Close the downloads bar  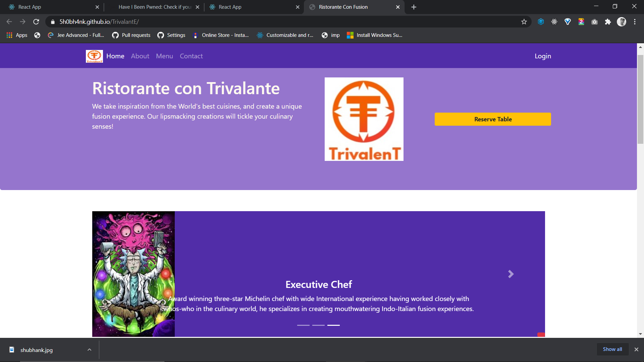pos(636,349)
